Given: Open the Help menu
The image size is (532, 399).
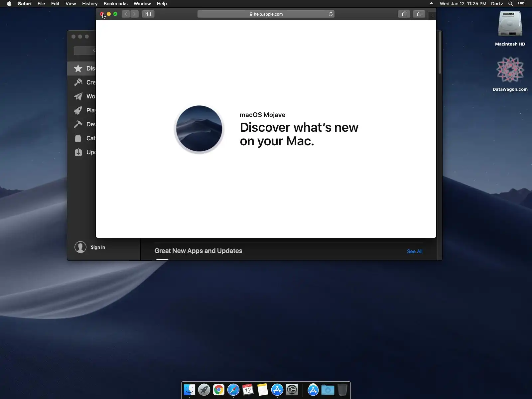Looking at the screenshot, I should [x=162, y=4].
